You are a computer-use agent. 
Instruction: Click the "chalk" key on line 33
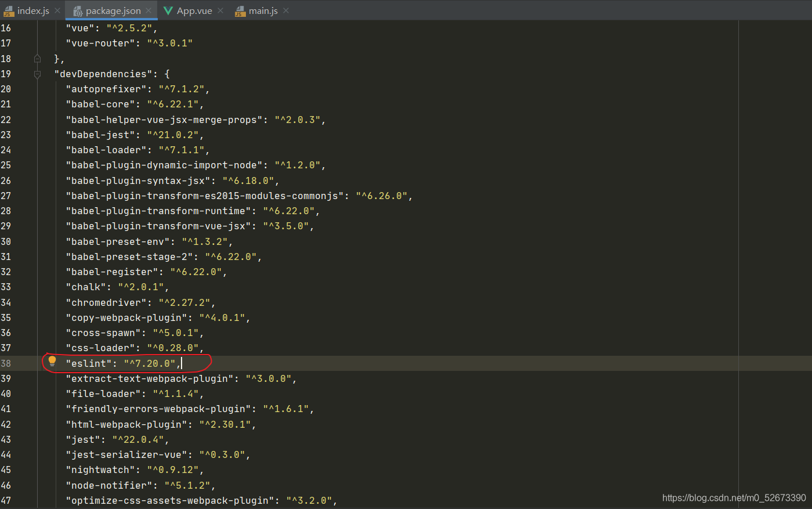tap(86, 287)
